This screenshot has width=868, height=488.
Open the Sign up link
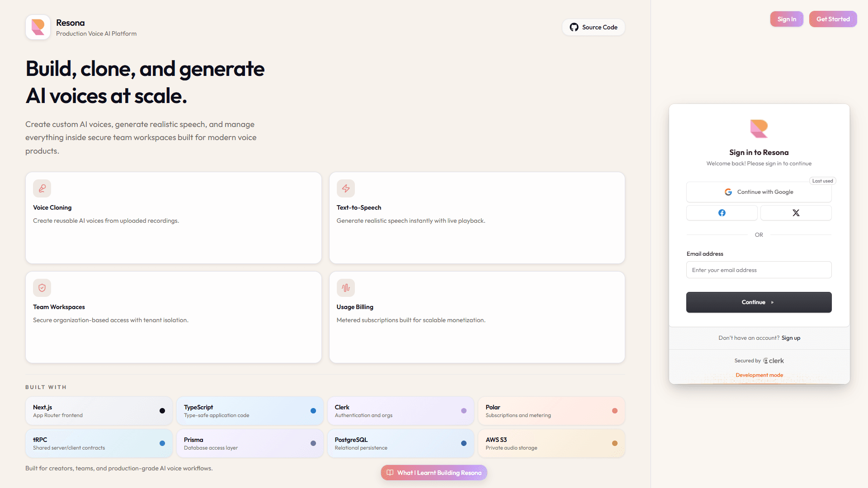791,338
